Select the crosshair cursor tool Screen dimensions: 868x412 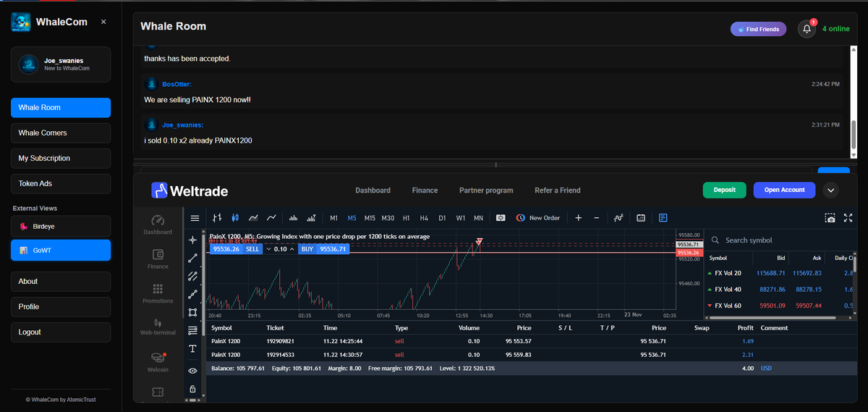pos(192,240)
